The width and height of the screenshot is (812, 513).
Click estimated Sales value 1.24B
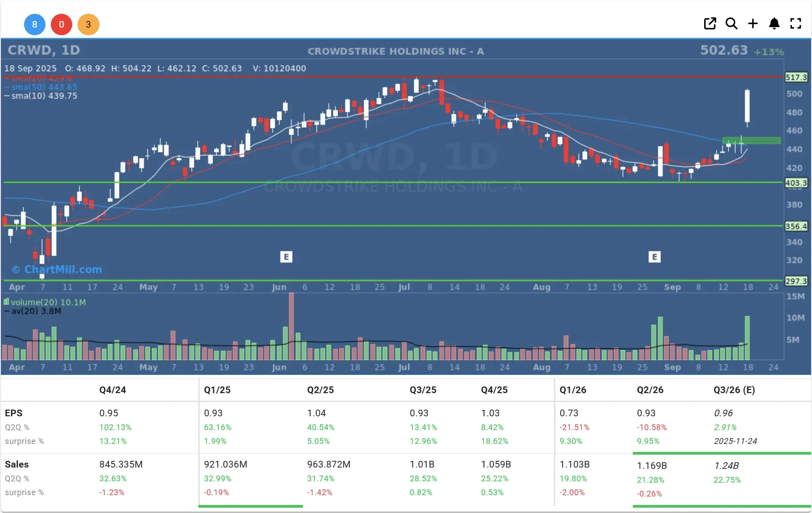pos(726,466)
